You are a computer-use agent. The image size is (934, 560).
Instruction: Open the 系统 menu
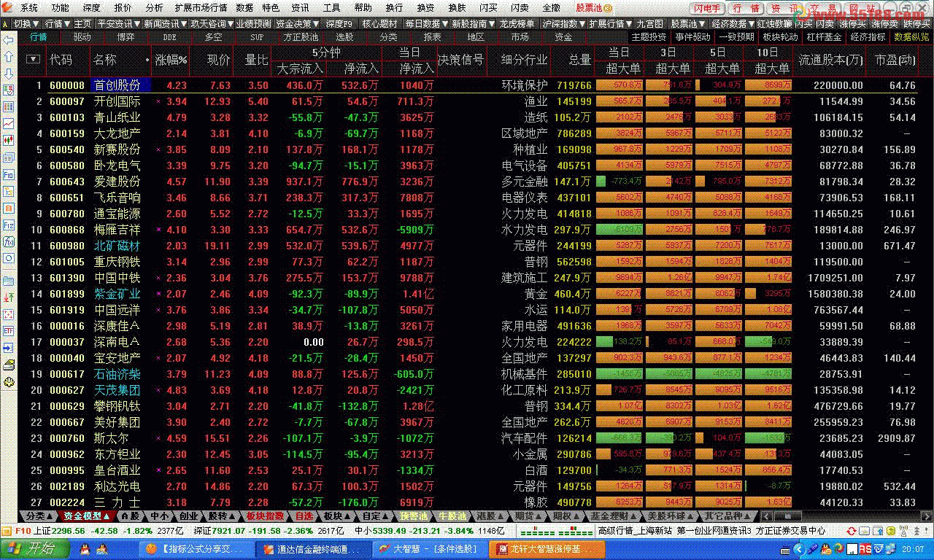coord(29,7)
